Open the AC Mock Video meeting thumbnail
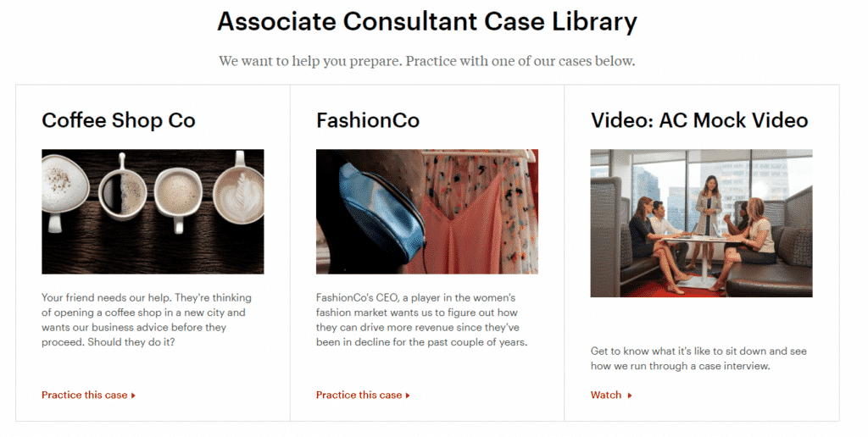Screen dimensions: 868x437 point(701,223)
